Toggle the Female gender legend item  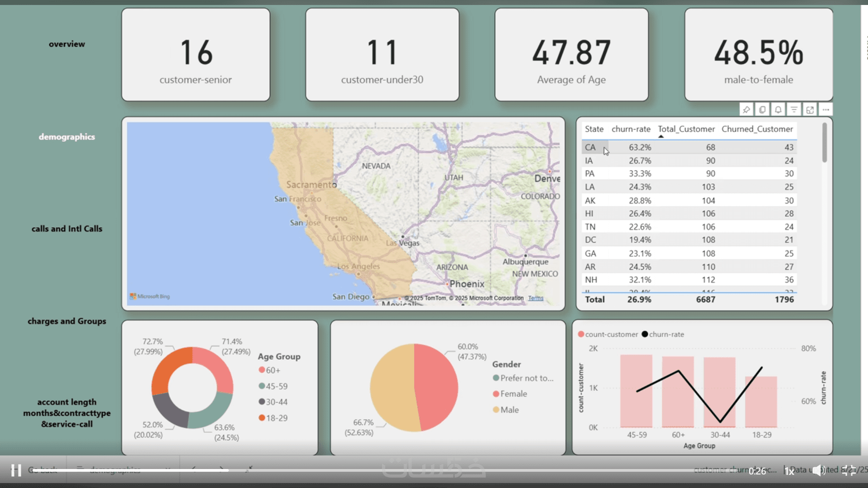510,394
